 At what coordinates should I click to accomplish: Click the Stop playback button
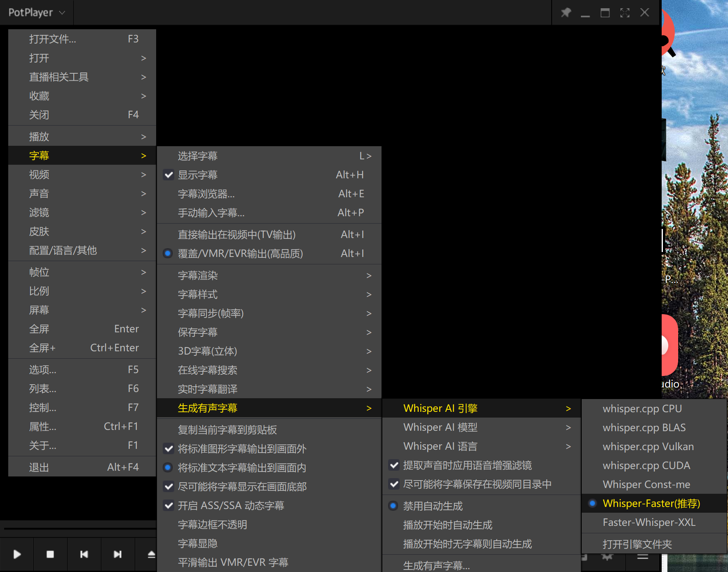[x=50, y=554]
